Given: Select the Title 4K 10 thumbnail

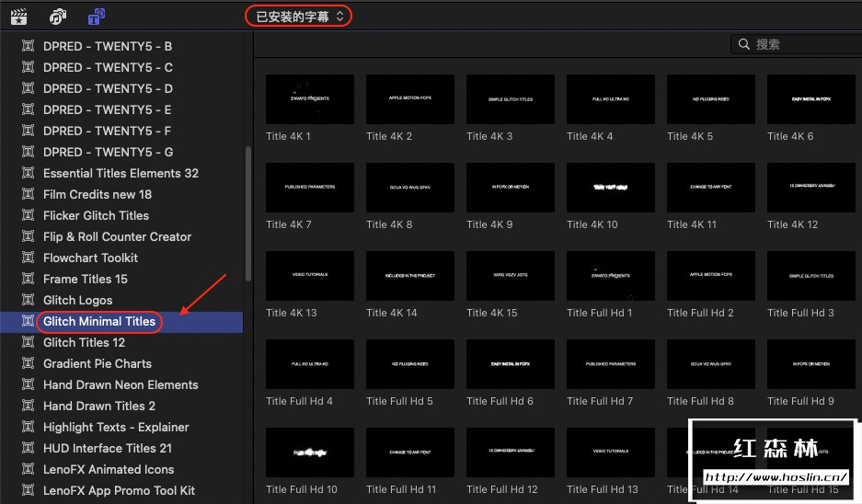Looking at the screenshot, I should click(611, 188).
